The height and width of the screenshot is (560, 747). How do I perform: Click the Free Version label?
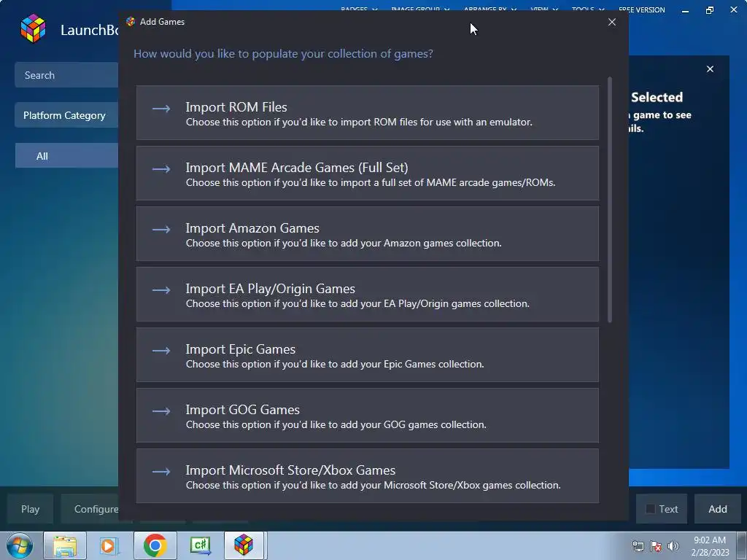(641, 9)
